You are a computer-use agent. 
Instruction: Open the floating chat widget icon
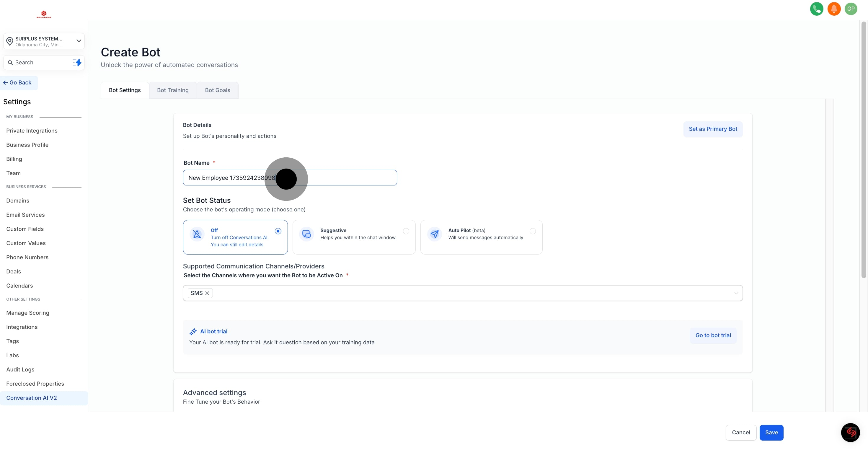point(850,432)
